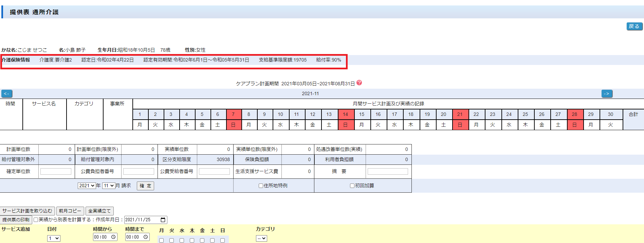Click the 確定単位数 input field
Viewport: 644px width, 243px height.
tap(56, 172)
